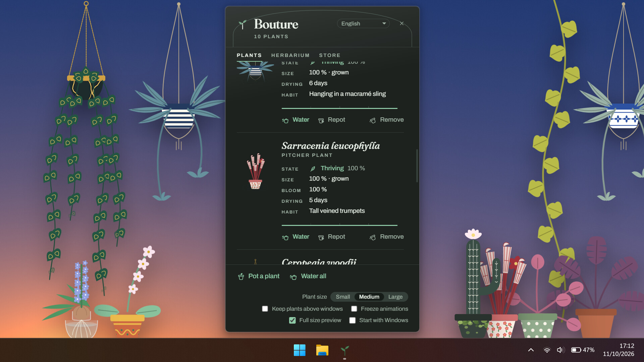This screenshot has width=644, height=362.
Task: Repot the Sarracenia leucophylla pitcher plant
Action: click(331, 237)
